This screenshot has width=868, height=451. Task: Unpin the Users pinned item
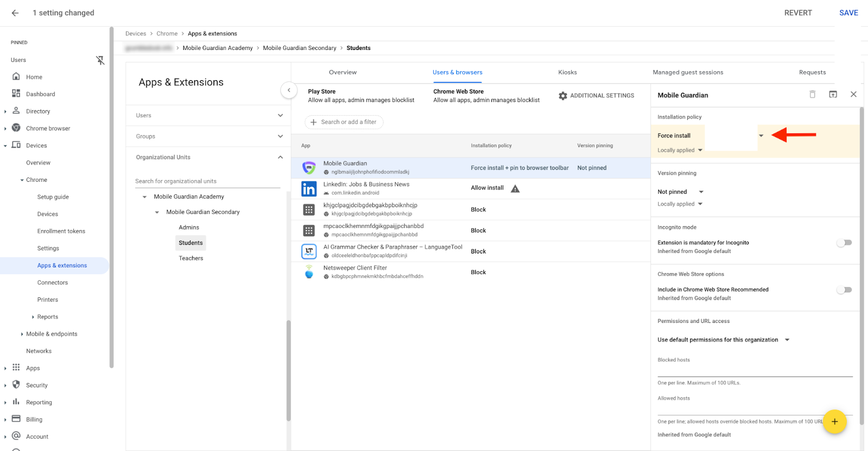(x=100, y=60)
